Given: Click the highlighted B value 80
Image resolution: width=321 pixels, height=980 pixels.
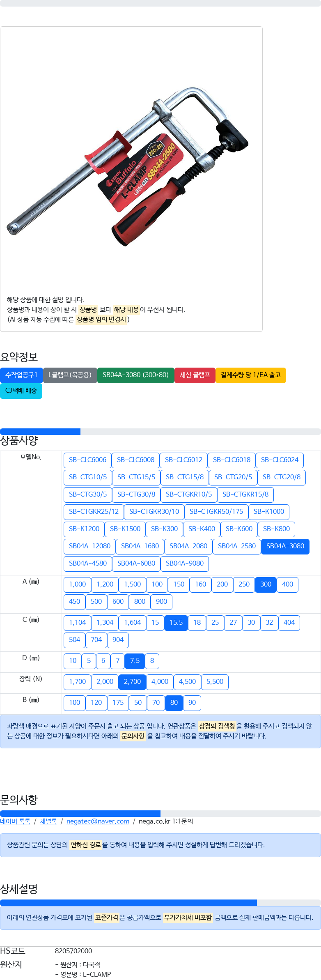Looking at the screenshot, I should point(174,703).
